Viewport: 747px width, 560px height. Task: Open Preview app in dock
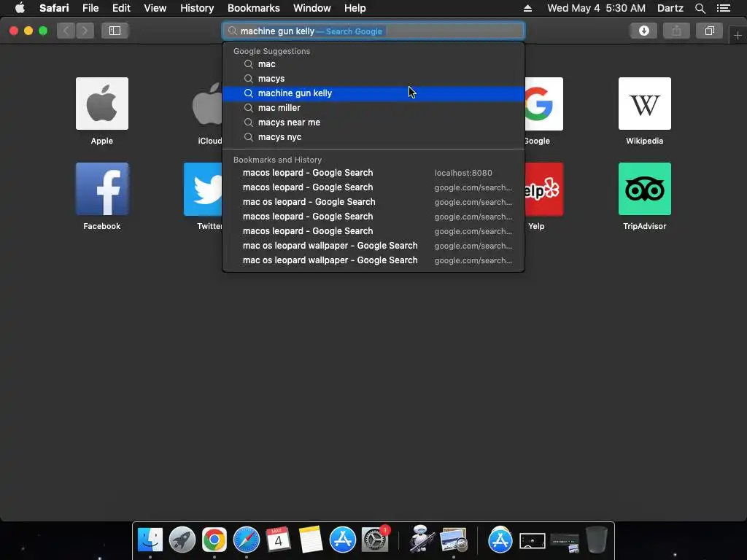454,540
